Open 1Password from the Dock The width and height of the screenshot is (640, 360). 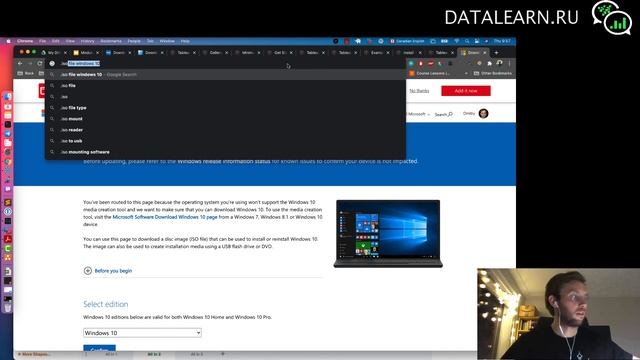[8, 211]
